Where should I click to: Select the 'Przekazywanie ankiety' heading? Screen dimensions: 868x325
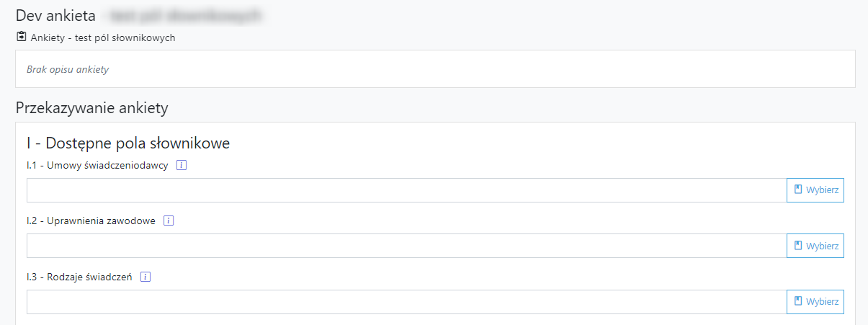click(x=91, y=109)
